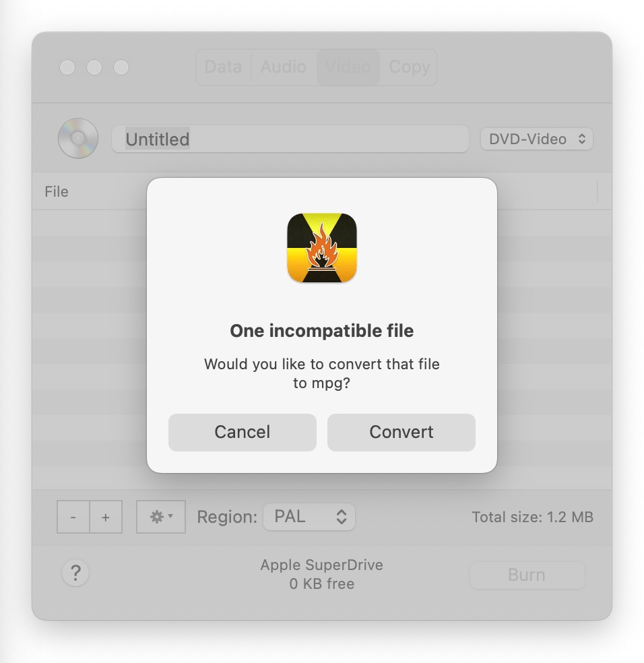Open the Region PAL dropdown
Image resolution: width=644 pixels, height=663 pixels.
(309, 517)
